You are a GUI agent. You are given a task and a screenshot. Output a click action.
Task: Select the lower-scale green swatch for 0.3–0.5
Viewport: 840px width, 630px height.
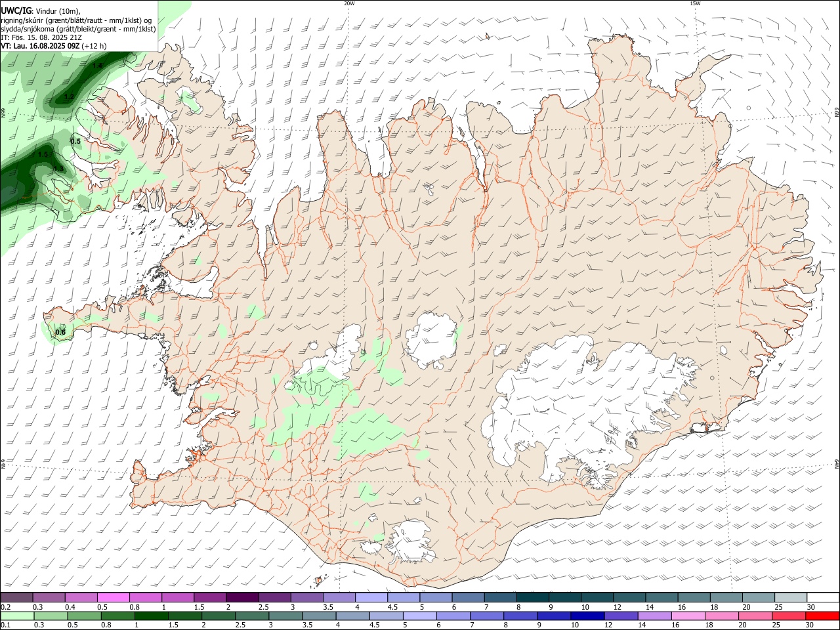click(51, 616)
